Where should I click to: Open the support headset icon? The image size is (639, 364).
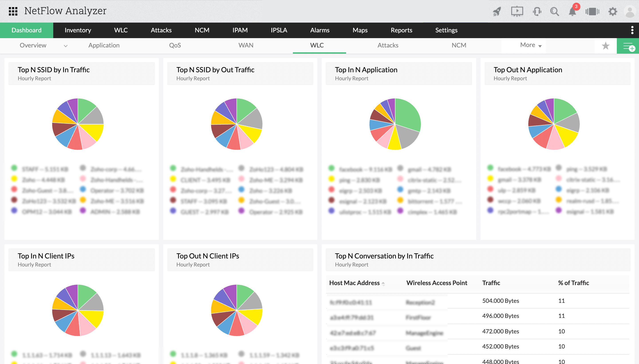537,11
